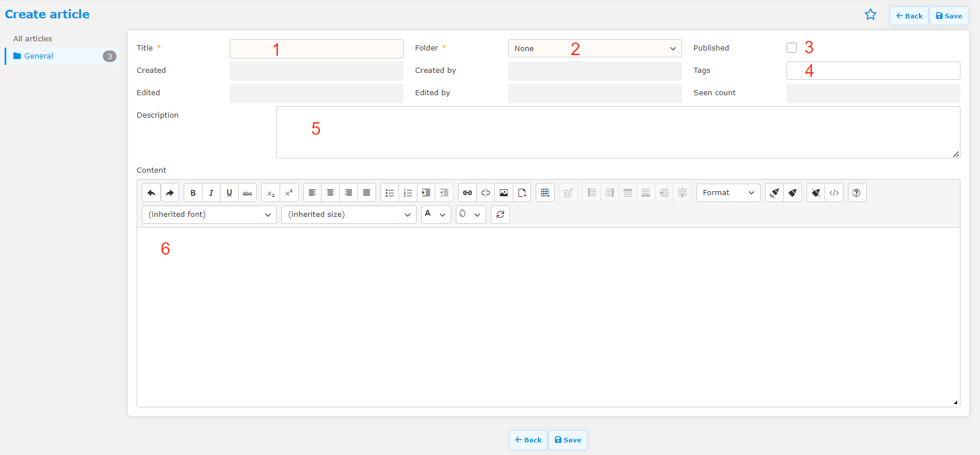Expand the Format dropdown

click(x=728, y=193)
